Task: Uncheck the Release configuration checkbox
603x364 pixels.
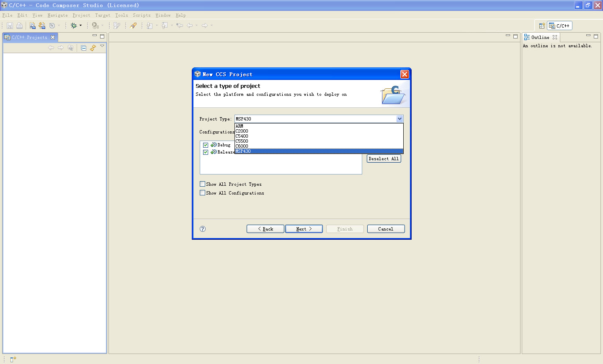Action: point(206,152)
